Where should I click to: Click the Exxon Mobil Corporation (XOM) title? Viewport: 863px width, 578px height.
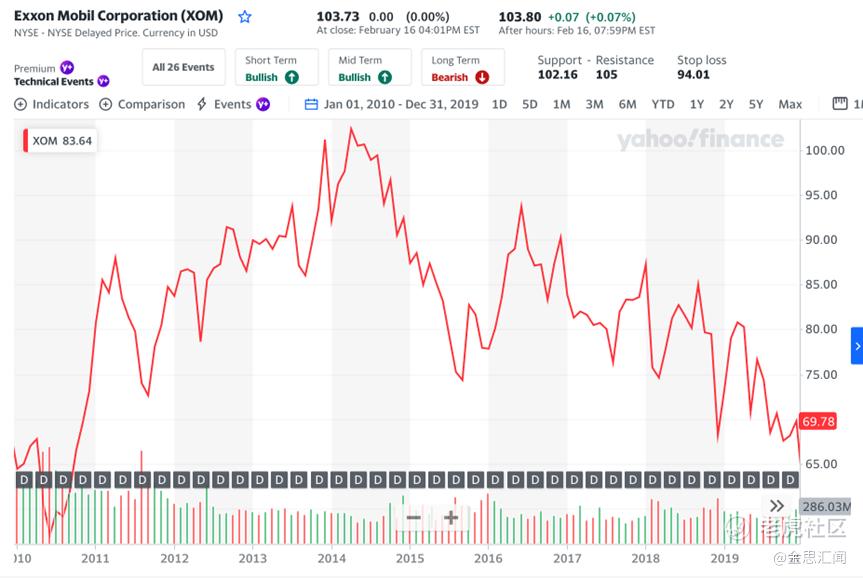(x=118, y=16)
